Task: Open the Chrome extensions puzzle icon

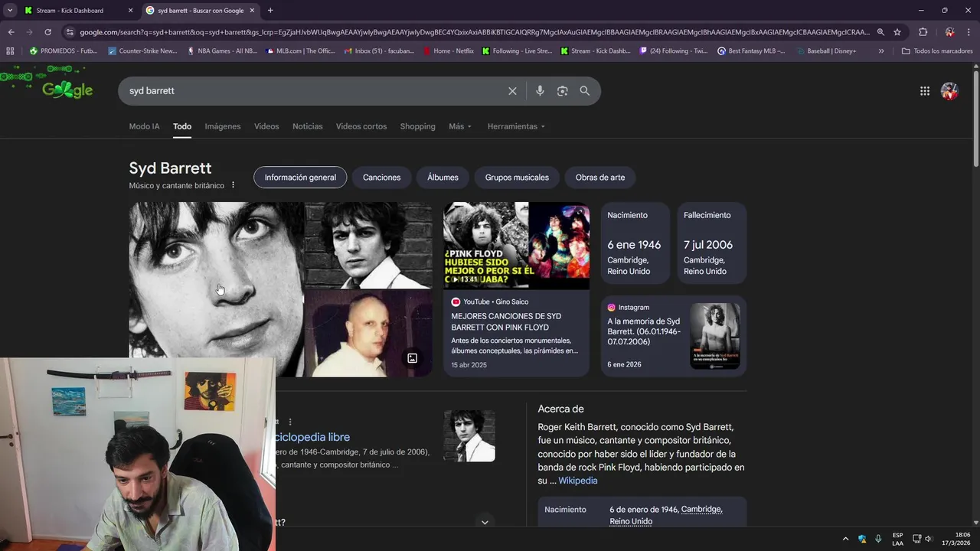Action: point(923,32)
